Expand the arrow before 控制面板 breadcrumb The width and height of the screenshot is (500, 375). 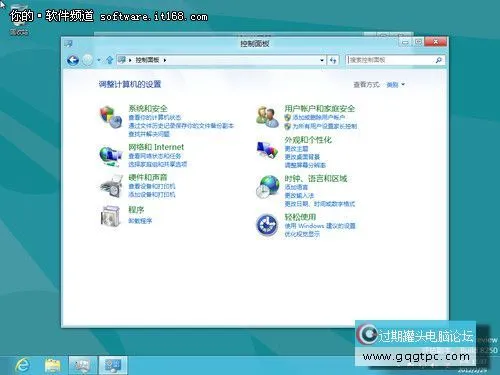click(x=130, y=60)
